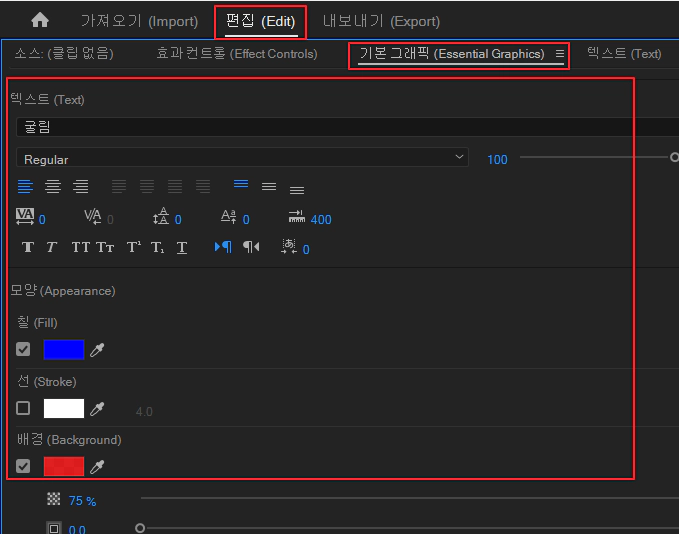Click the leading icon
This screenshot has height=534, width=679.
pyautogui.click(x=161, y=216)
